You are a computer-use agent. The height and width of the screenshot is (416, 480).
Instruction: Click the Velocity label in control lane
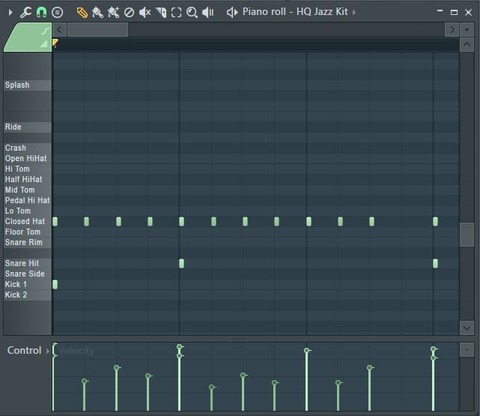click(x=76, y=351)
